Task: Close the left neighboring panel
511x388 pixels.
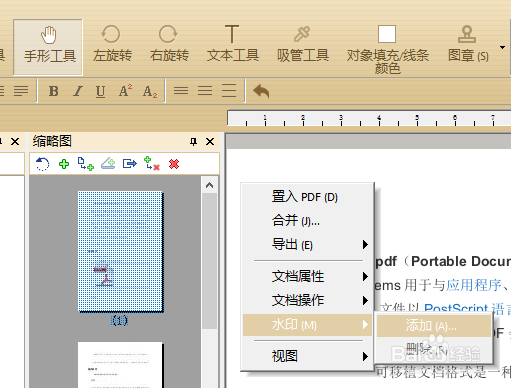Action: pyautogui.click(x=15, y=142)
